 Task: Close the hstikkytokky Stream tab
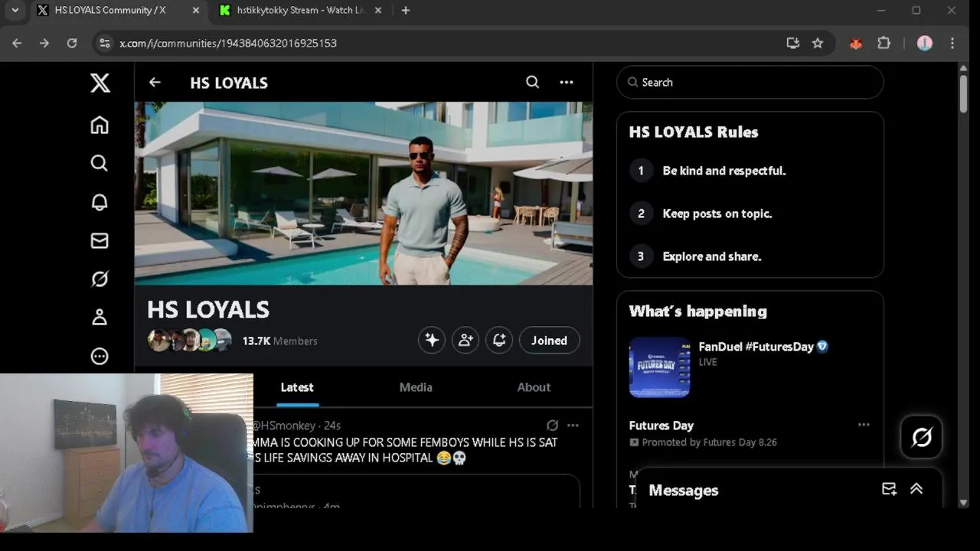(x=378, y=11)
